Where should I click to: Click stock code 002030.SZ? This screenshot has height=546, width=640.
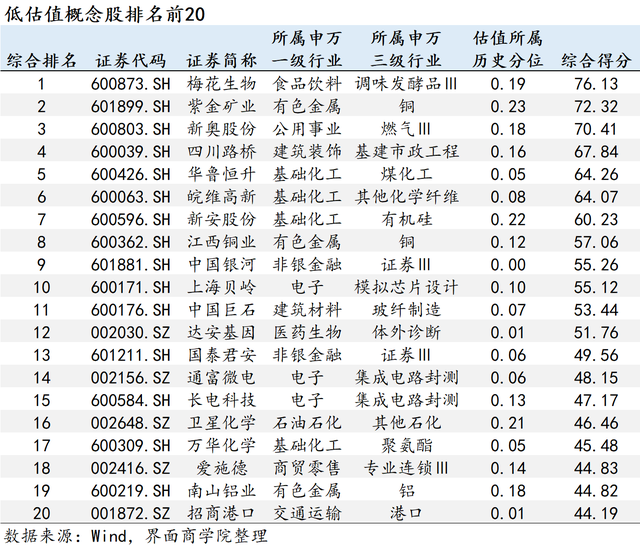(131, 333)
